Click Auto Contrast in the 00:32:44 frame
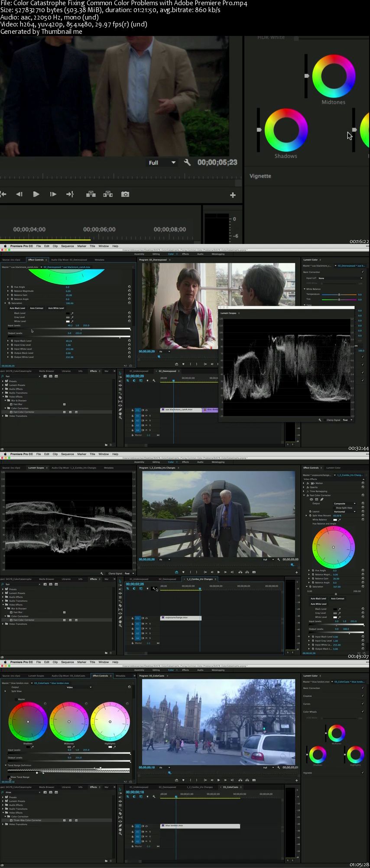 (36, 308)
